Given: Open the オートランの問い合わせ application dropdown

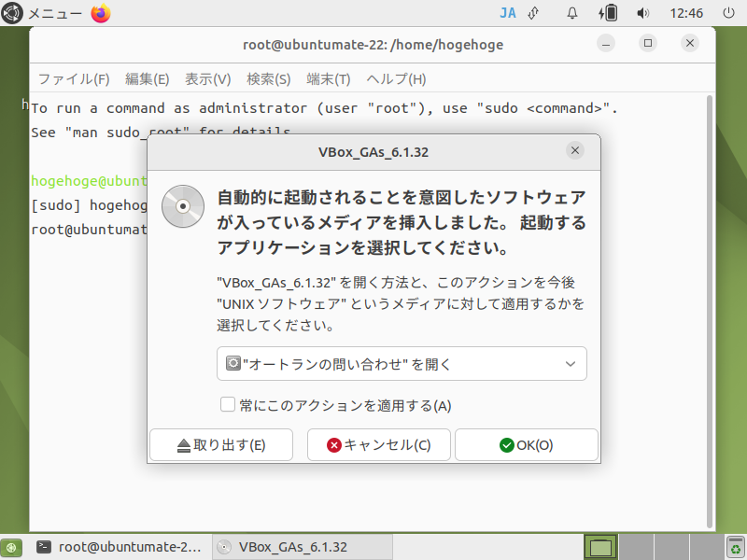Looking at the screenshot, I should 402,363.
